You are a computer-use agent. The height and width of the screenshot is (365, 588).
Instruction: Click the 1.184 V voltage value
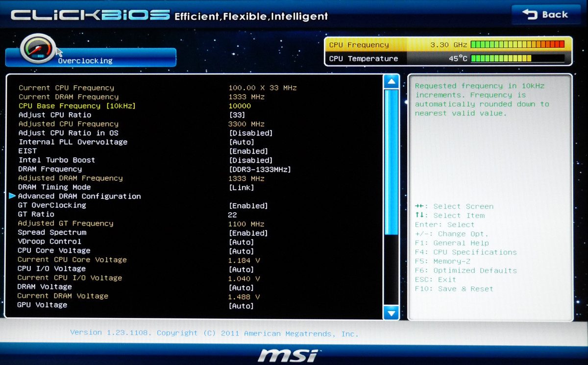244,261
